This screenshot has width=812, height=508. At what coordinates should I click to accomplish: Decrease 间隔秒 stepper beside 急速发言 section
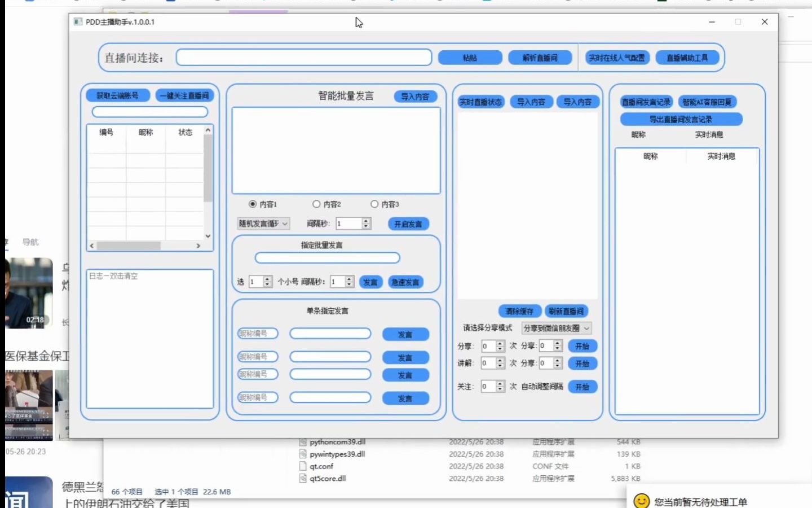(350, 284)
